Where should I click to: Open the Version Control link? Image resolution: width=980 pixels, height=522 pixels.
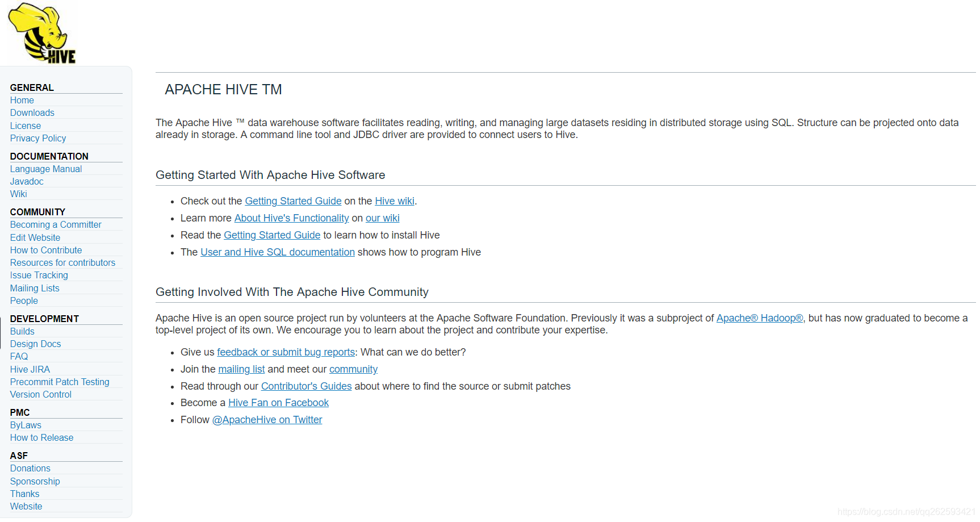(41, 394)
